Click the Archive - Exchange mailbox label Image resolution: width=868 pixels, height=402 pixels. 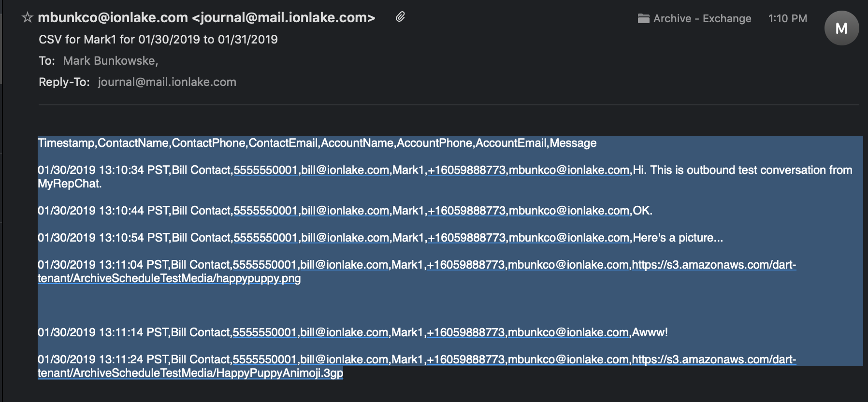coord(702,19)
